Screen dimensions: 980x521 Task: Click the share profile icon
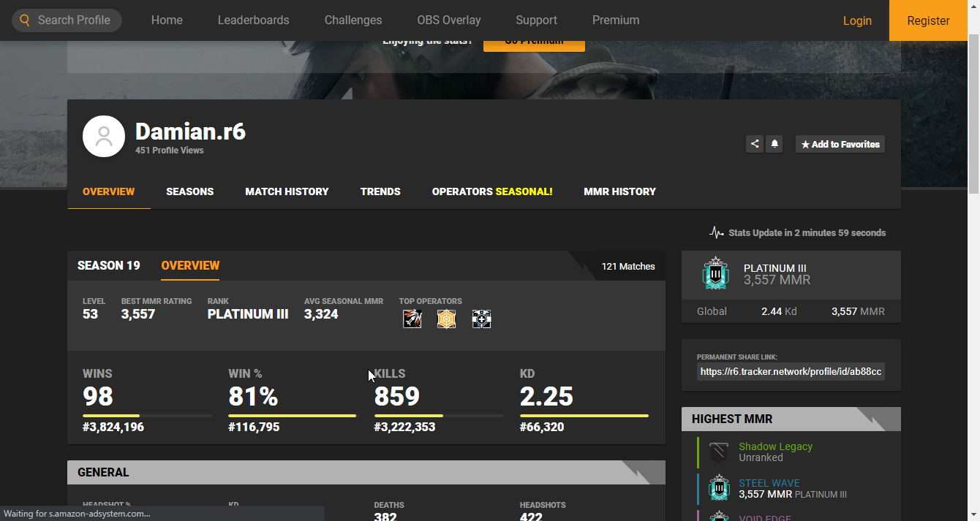tap(754, 144)
